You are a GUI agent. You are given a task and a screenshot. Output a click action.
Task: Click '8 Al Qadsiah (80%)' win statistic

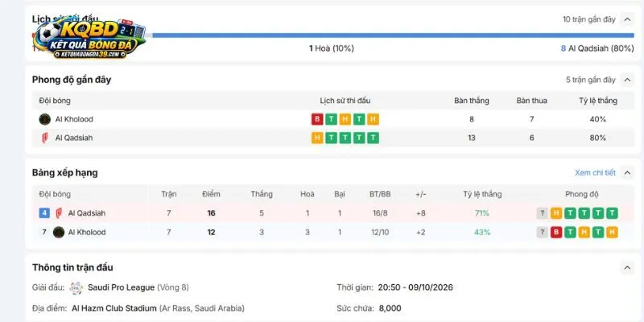click(597, 48)
